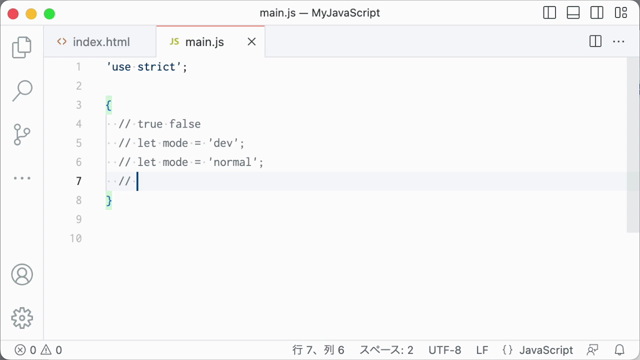
Task: Select the main.js tab
Action: (204, 42)
